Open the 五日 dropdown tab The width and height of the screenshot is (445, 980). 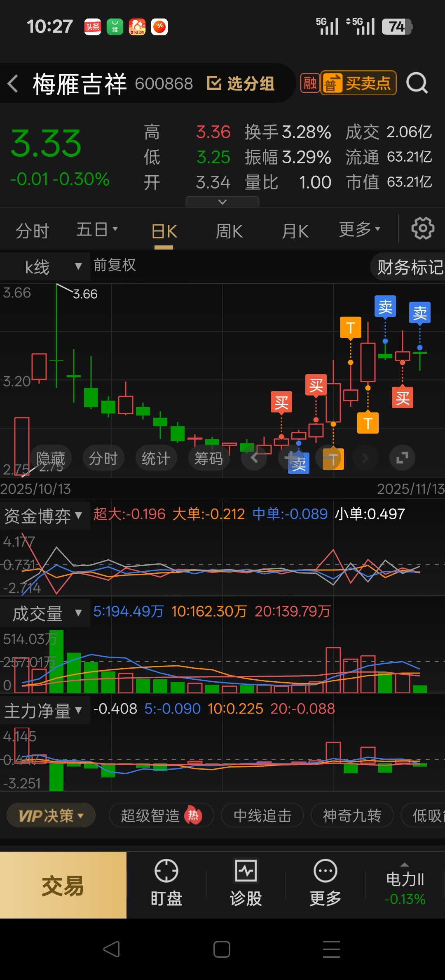(97, 230)
